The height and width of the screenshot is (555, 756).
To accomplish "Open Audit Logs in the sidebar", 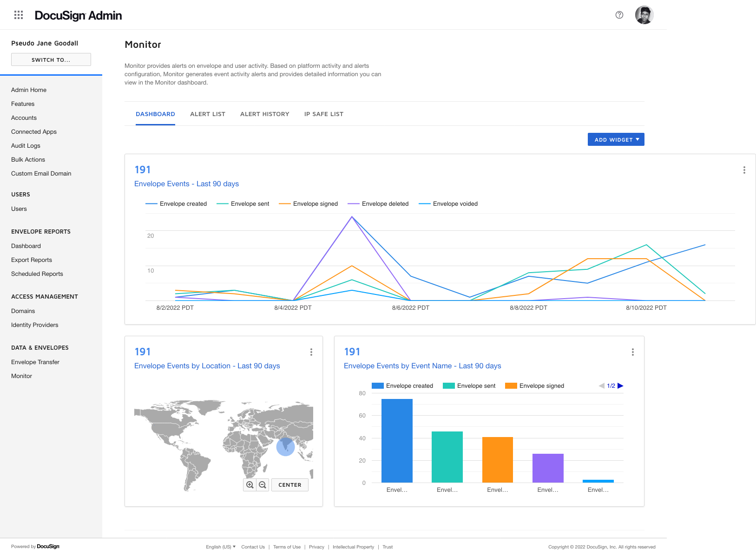I will coord(26,146).
